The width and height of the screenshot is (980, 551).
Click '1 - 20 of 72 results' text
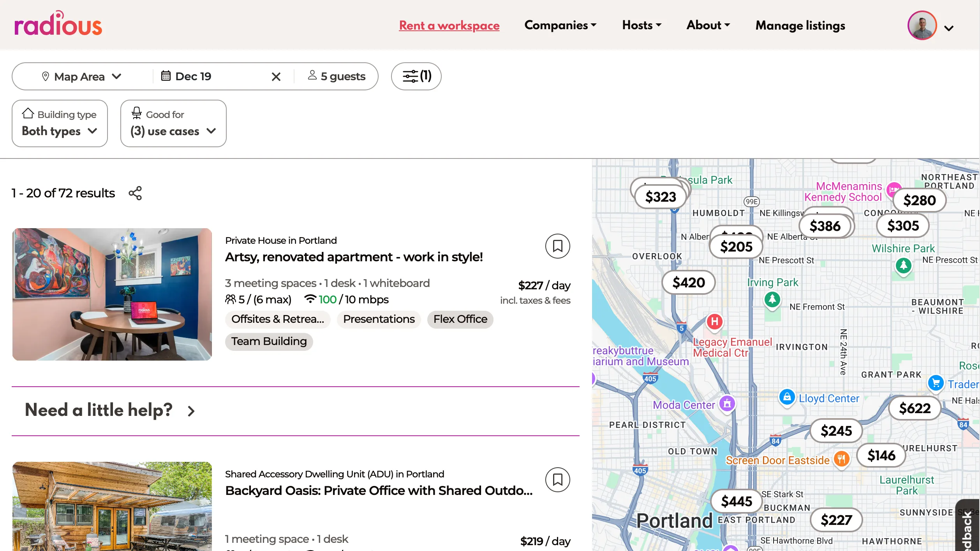point(63,193)
